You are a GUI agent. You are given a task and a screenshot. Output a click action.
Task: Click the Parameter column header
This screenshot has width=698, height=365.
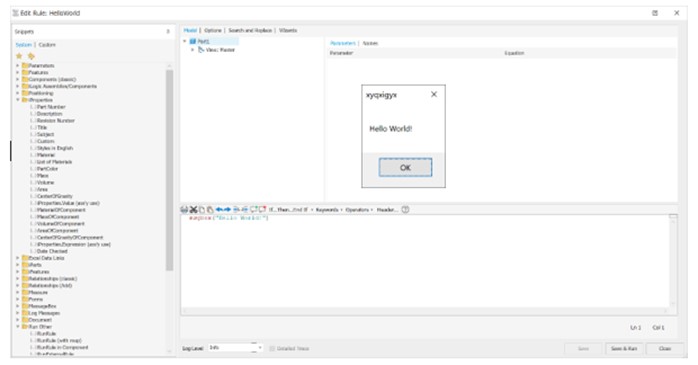(x=341, y=53)
